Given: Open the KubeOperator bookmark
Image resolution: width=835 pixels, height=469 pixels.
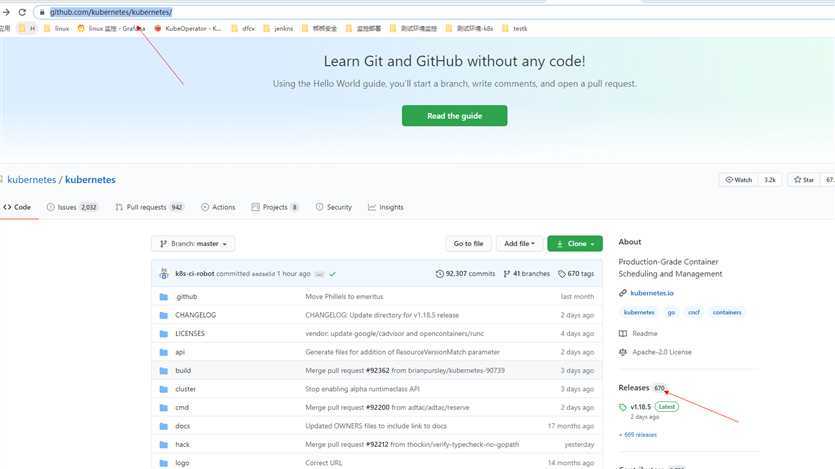Looking at the screenshot, I should tap(187, 28).
